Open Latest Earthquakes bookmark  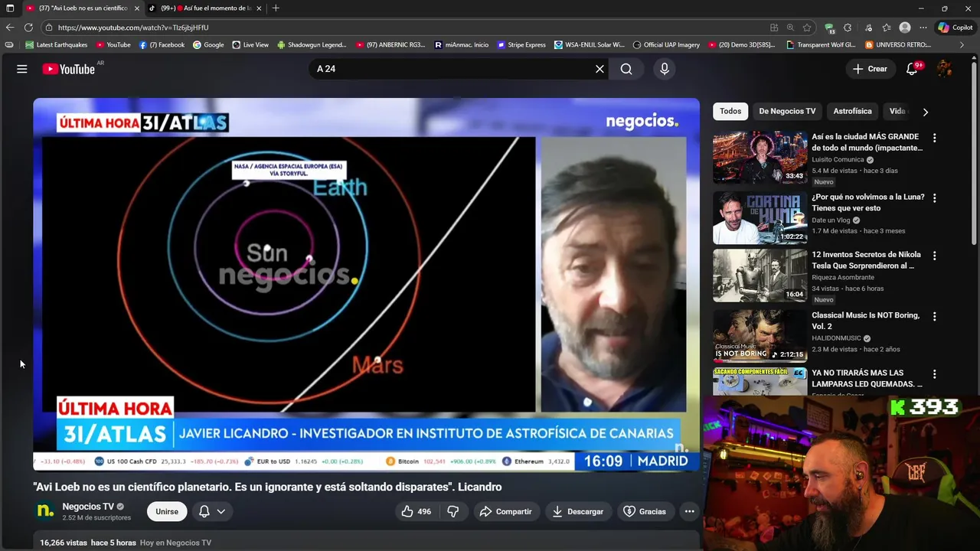click(x=57, y=45)
